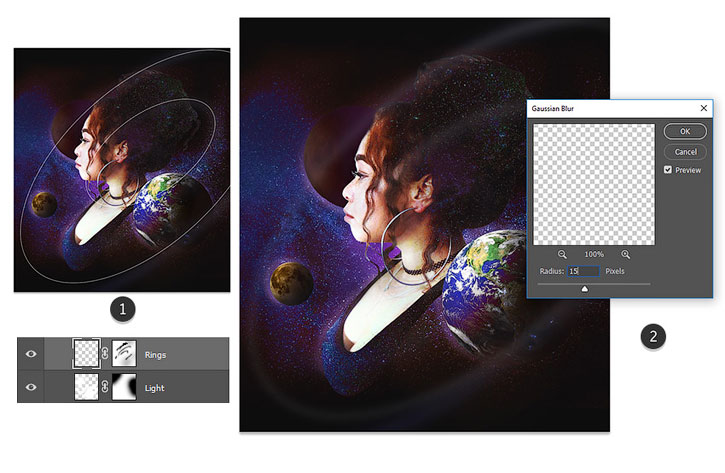Zoom out the Gaussian Blur preview
The width and height of the screenshot is (725, 473).
click(x=562, y=254)
